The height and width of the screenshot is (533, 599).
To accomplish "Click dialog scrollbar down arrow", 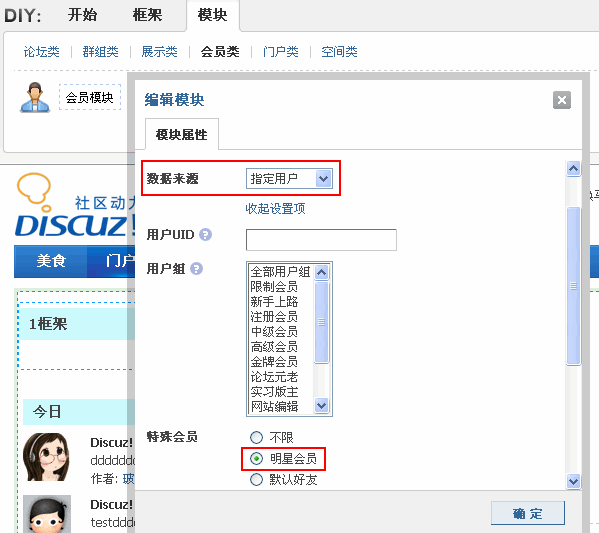I will [573, 481].
